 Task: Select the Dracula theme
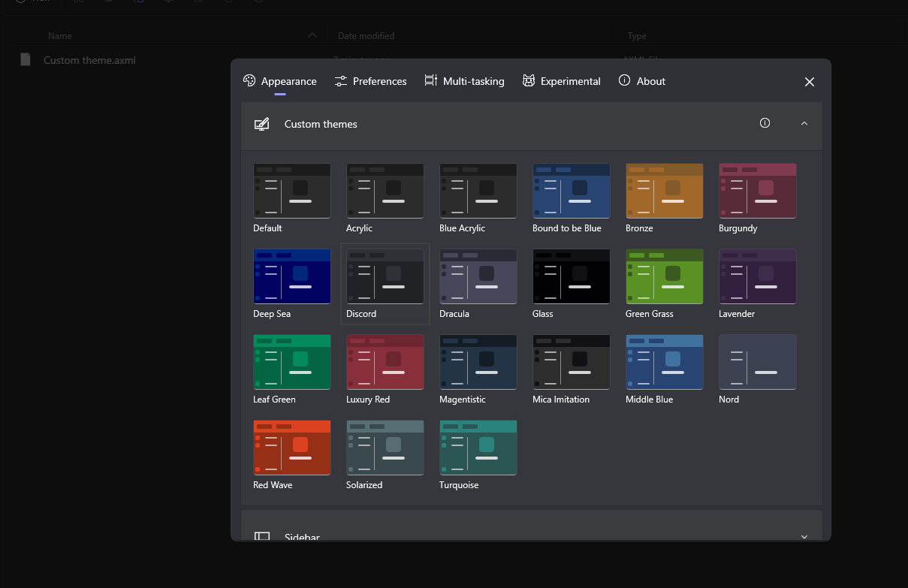click(478, 276)
